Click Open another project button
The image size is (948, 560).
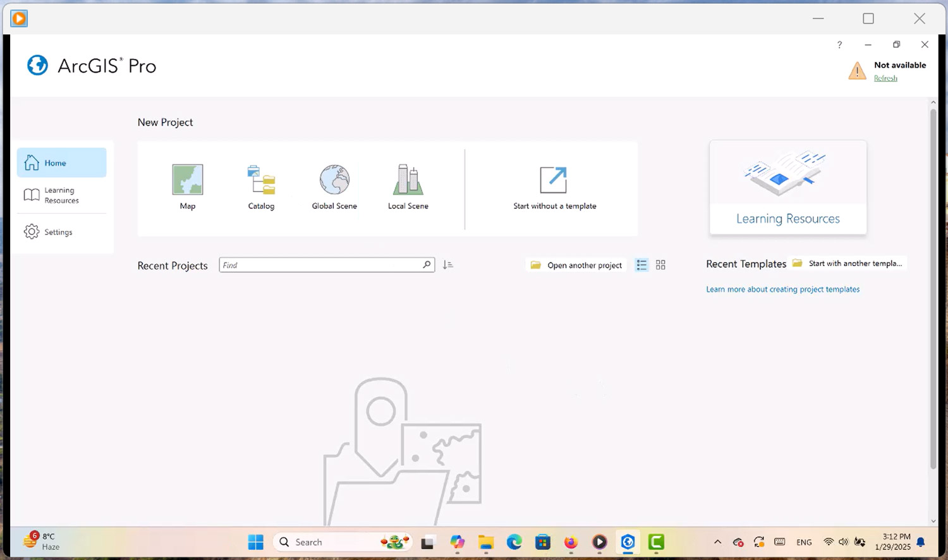click(577, 265)
